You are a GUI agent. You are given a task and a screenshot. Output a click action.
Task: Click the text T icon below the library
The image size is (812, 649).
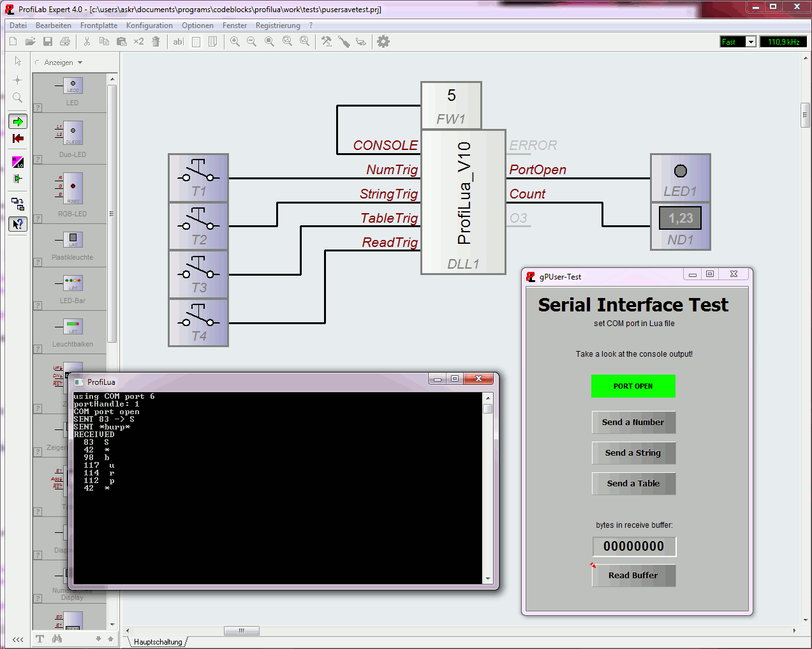click(x=40, y=639)
